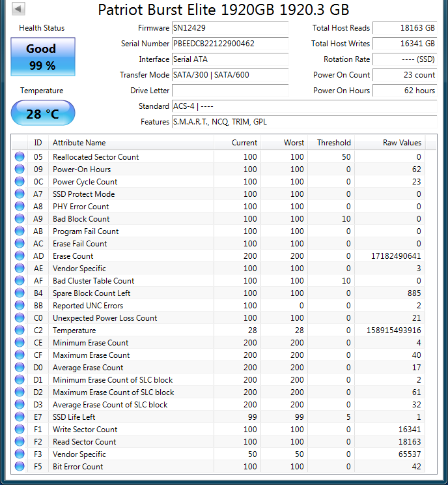Click the Temperature raw value 158915493916
Viewport: 448px width, 485px height.
(393, 330)
